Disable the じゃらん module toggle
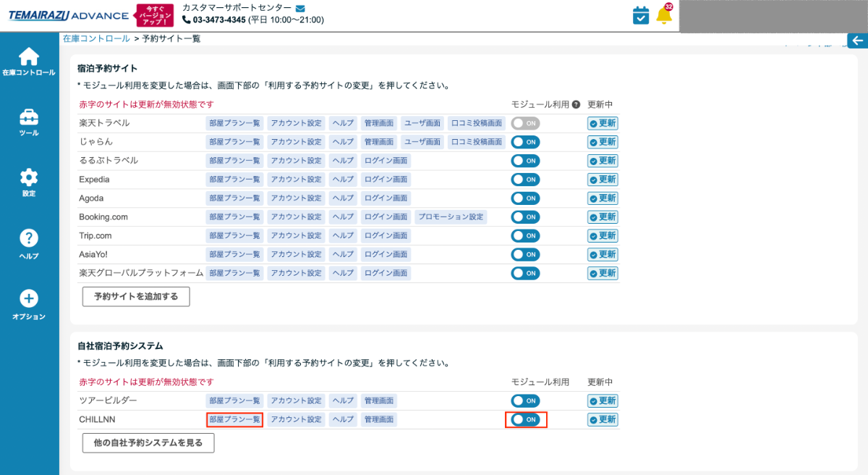This screenshot has width=868, height=475. click(x=526, y=142)
